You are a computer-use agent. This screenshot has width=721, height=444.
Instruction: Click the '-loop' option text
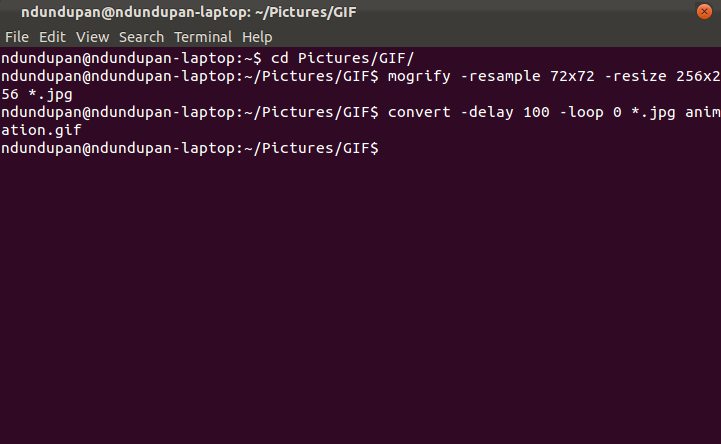point(581,112)
